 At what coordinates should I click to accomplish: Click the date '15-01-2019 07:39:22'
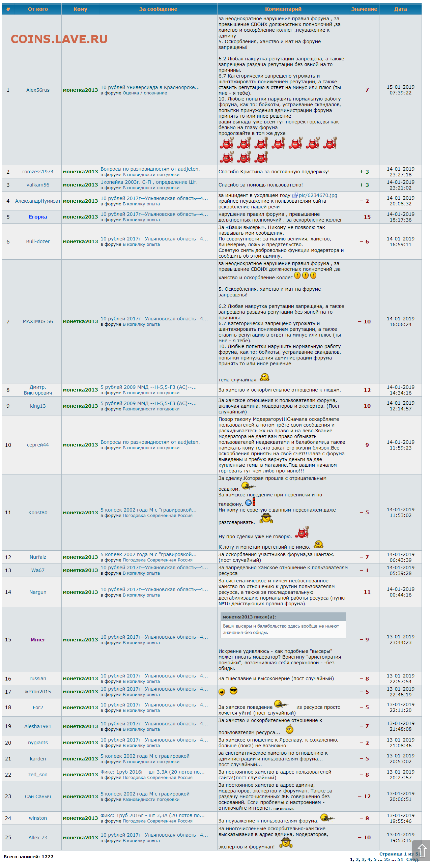401,90
